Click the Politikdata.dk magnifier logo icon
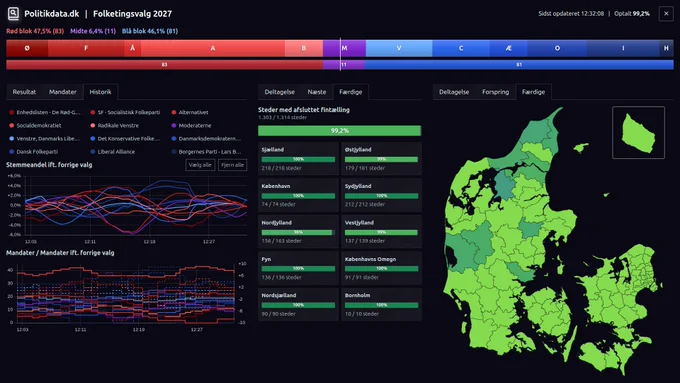The image size is (680, 383). tap(13, 13)
